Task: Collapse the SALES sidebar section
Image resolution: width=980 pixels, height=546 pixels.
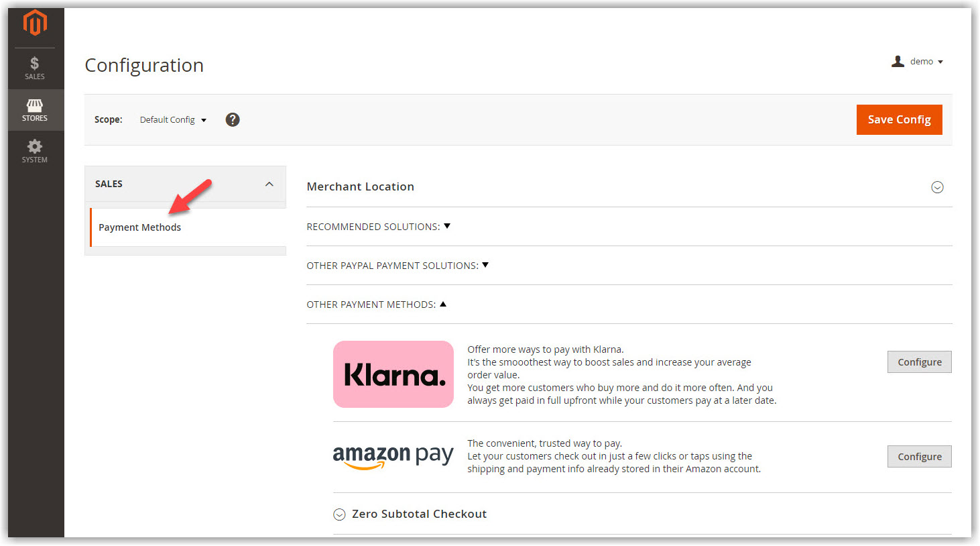Action: (x=269, y=184)
